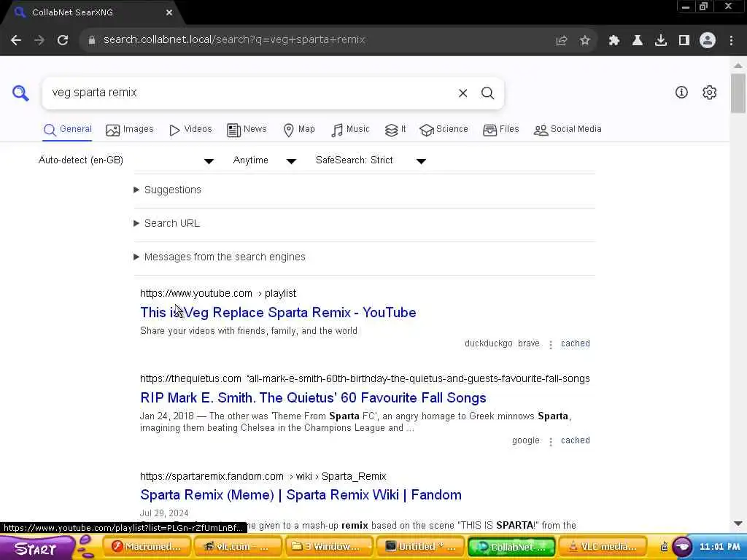Click the browser back arrow
The width and height of the screenshot is (747, 560).
coord(16,40)
